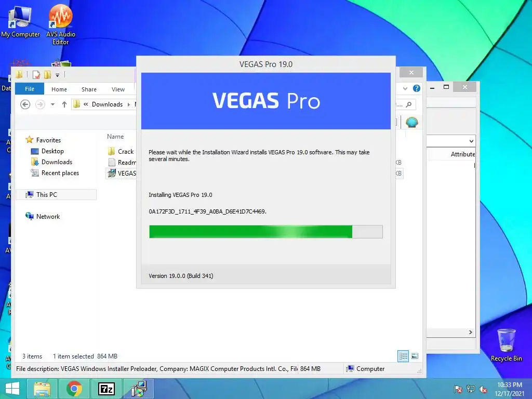Expand the Downloads breadcrumb arrow
Viewport: 532px width, 399px height.
click(x=129, y=104)
